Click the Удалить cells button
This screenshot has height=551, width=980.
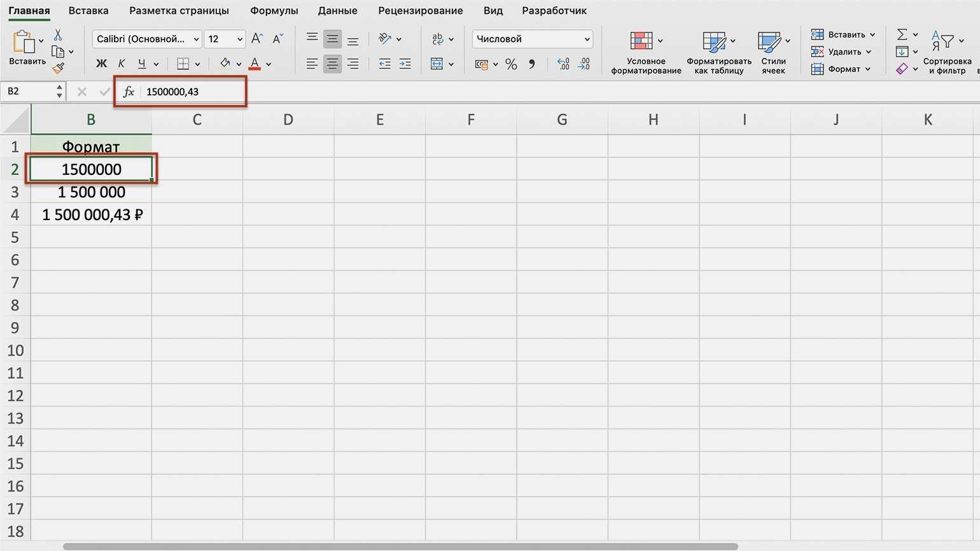pos(840,52)
